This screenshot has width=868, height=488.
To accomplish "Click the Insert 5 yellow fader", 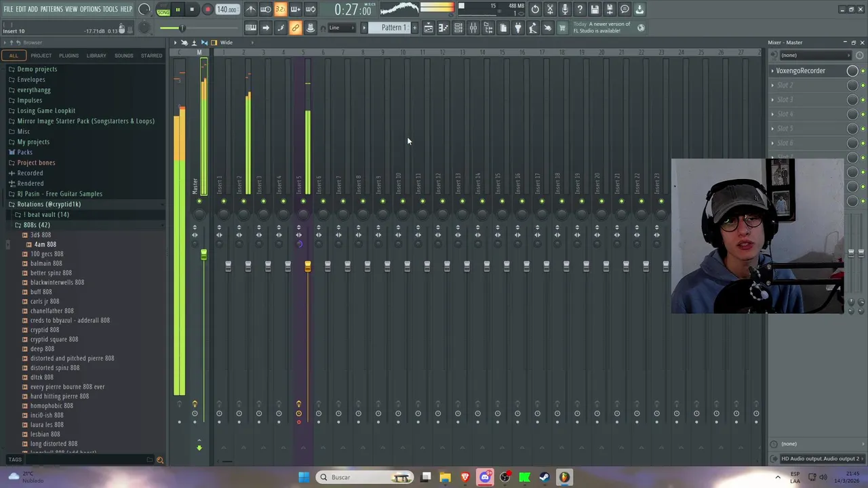I will coord(307,266).
